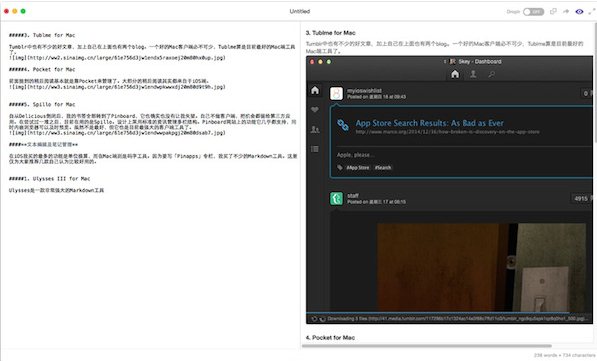Click the bold '####' heading line with asterisks
This screenshot has height=361, width=597.
43,144
